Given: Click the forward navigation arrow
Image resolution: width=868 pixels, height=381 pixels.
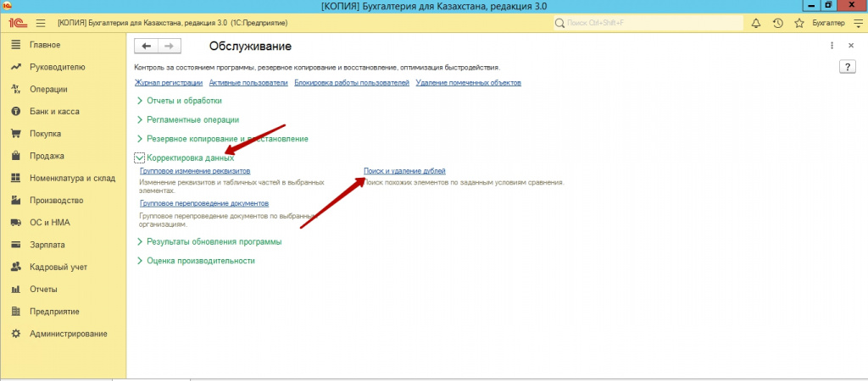Looking at the screenshot, I should (170, 47).
